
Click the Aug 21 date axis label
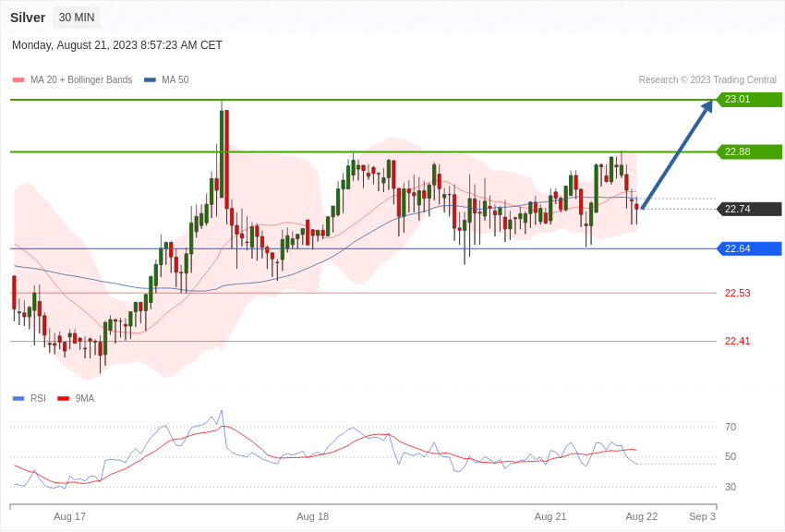(550, 516)
